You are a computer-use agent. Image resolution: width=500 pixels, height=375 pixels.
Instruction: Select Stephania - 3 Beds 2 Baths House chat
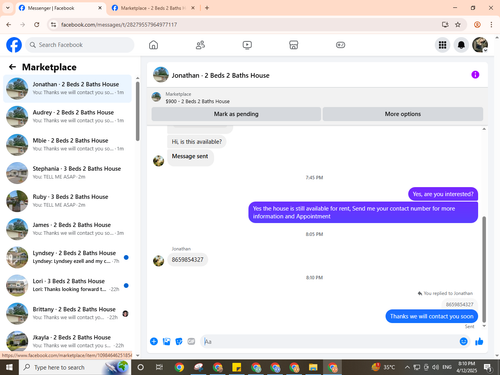click(x=67, y=173)
